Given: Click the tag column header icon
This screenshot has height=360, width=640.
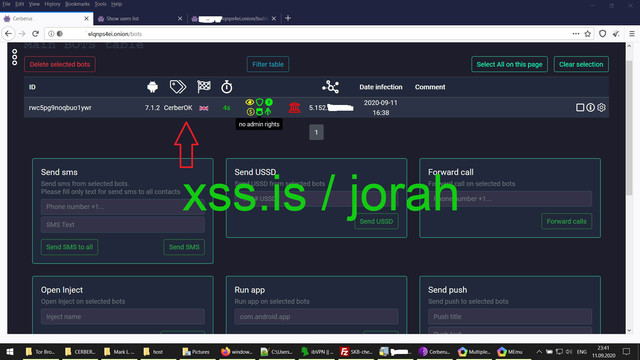Looking at the screenshot, I should pos(178,87).
